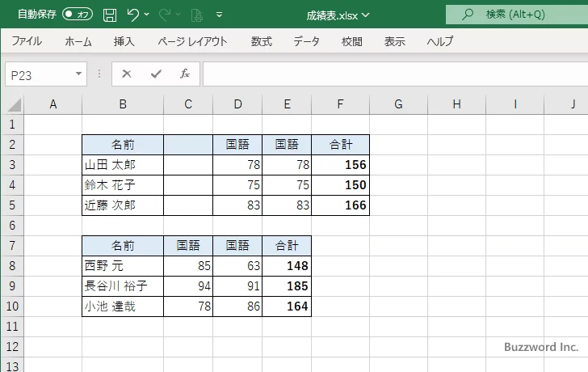Click the score cell 91
The width and height of the screenshot is (588, 372).
pos(237,286)
